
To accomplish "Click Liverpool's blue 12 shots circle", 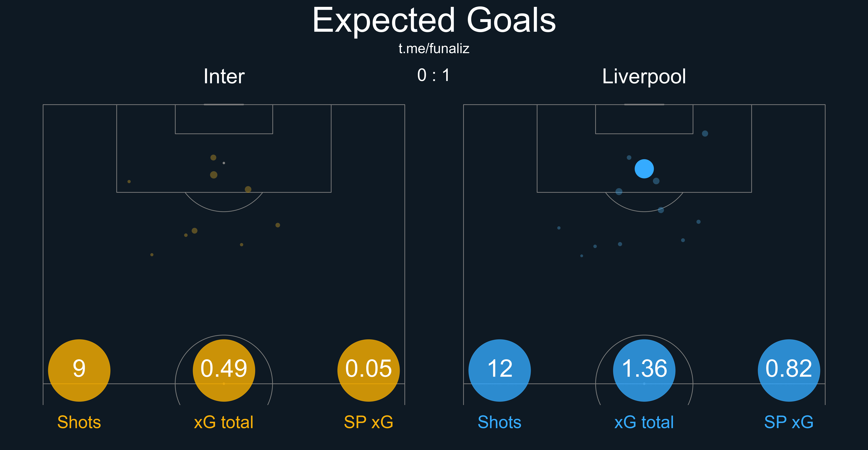I will point(499,370).
